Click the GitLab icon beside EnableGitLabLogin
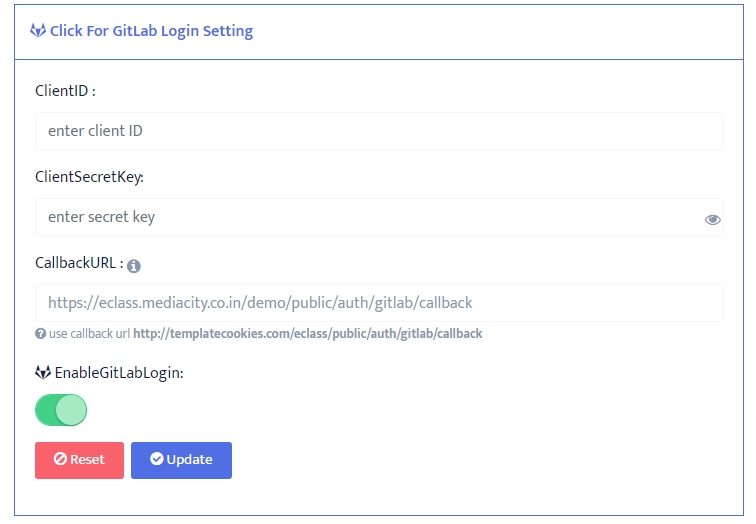Viewport: 756px width, 524px height. point(43,373)
